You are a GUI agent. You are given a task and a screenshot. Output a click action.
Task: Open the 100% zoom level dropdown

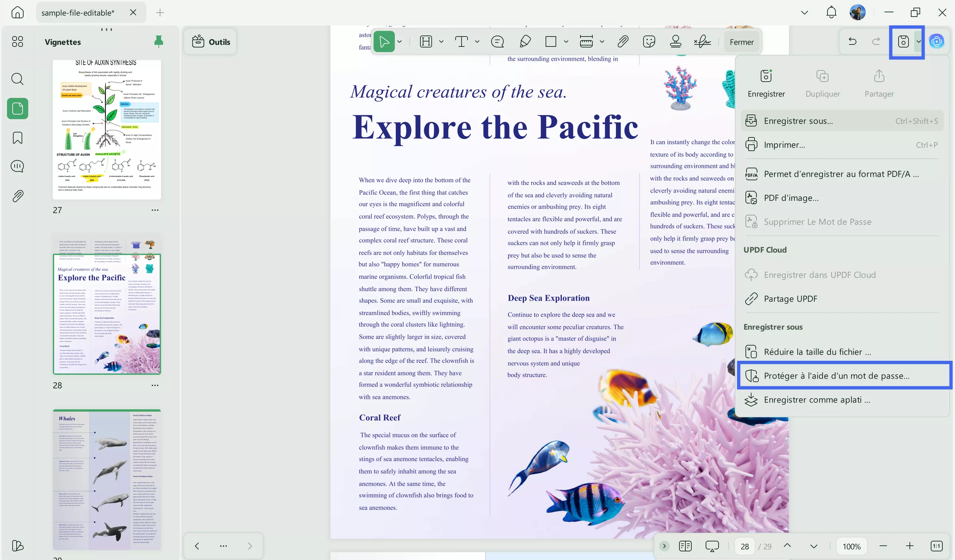click(851, 546)
